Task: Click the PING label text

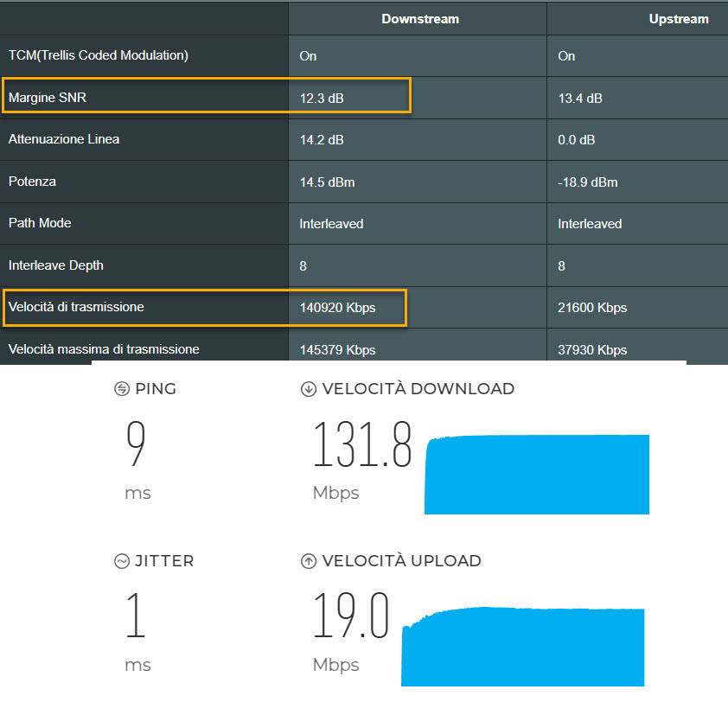Action: pyautogui.click(x=156, y=389)
